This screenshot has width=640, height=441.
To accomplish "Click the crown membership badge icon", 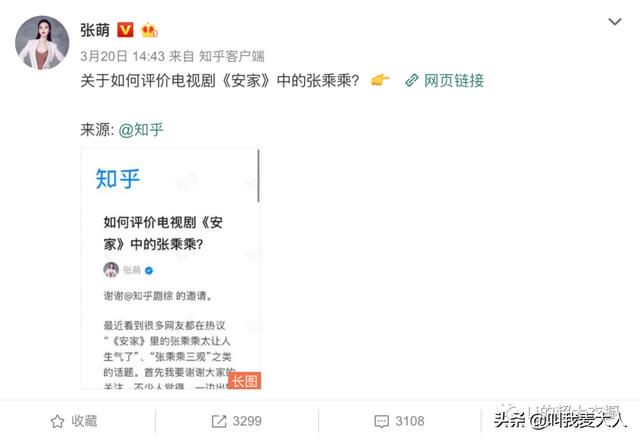I will pyautogui.click(x=149, y=30).
